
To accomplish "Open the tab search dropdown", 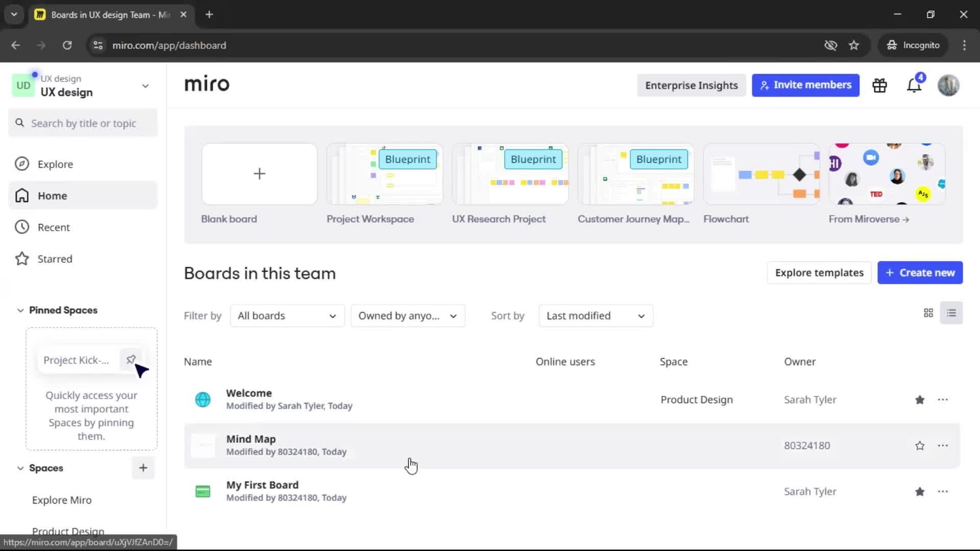I will tap(14, 15).
